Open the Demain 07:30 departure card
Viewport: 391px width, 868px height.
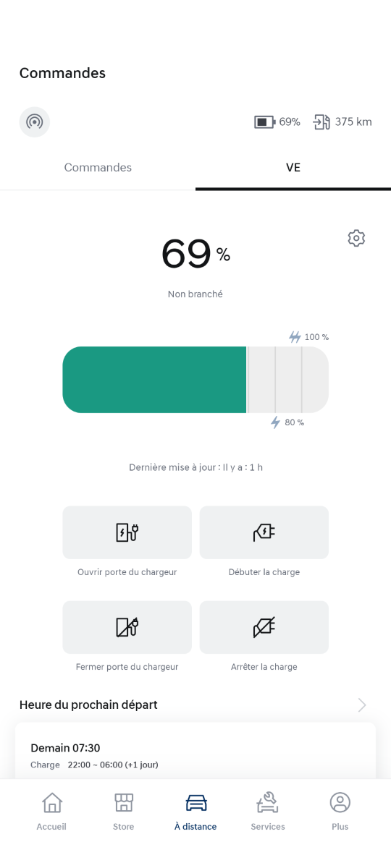[x=195, y=752]
